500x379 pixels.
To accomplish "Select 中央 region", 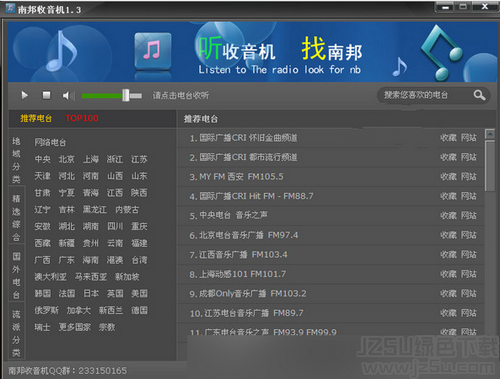I will coord(43,159).
